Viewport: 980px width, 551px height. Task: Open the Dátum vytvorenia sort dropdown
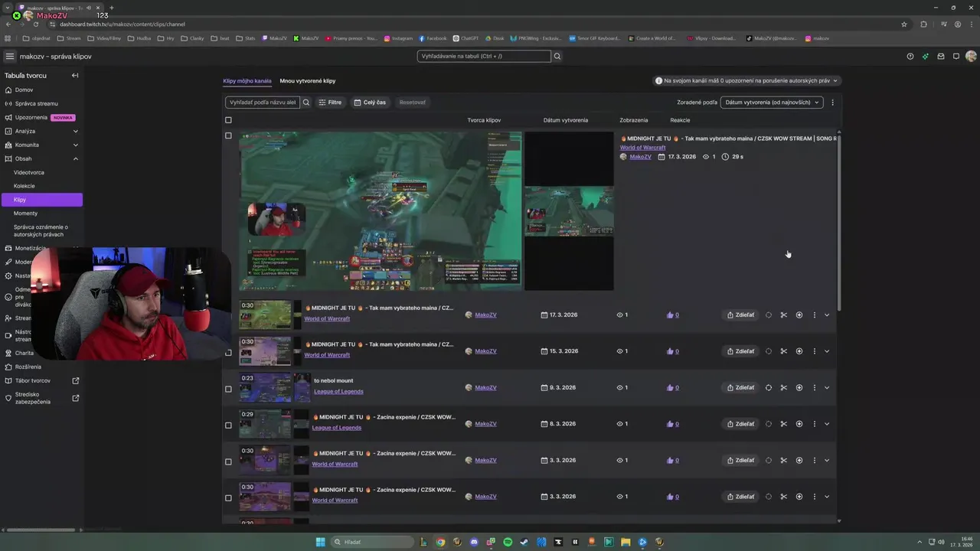pos(772,102)
